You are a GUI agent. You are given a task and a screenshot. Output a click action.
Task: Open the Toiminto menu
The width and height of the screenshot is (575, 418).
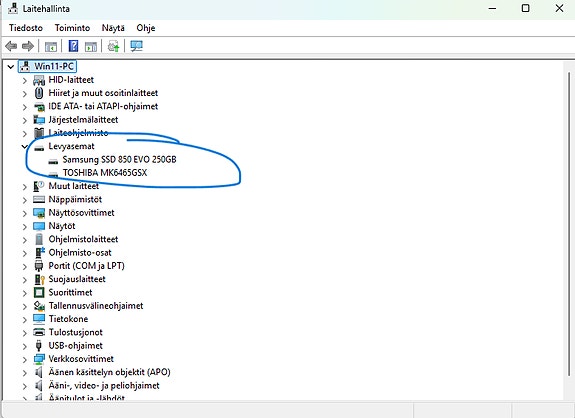click(x=72, y=28)
